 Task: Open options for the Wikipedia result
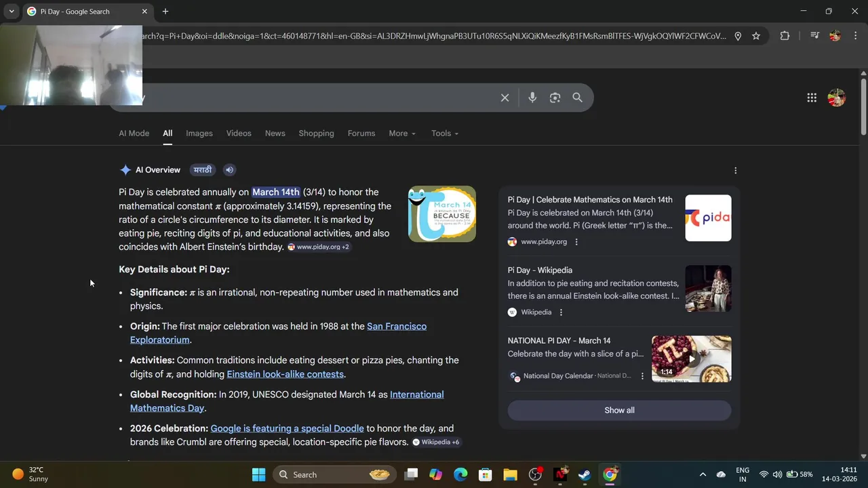point(561,312)
